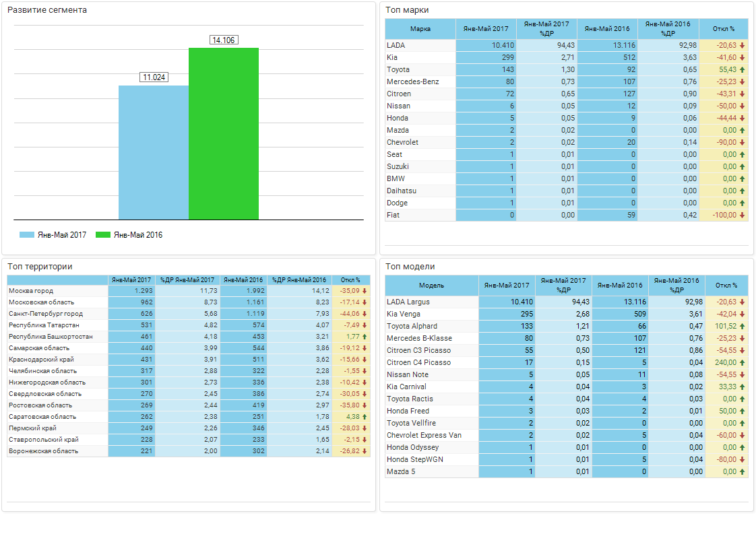Click red down arrow in Fiat brand row
This screenshot has height=534, width=756.
(x=743, y=215)
